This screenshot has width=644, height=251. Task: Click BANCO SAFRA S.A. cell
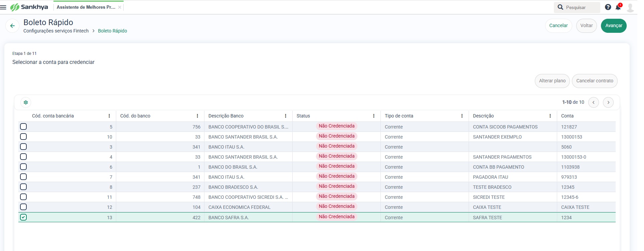click(x=248, y=218)
